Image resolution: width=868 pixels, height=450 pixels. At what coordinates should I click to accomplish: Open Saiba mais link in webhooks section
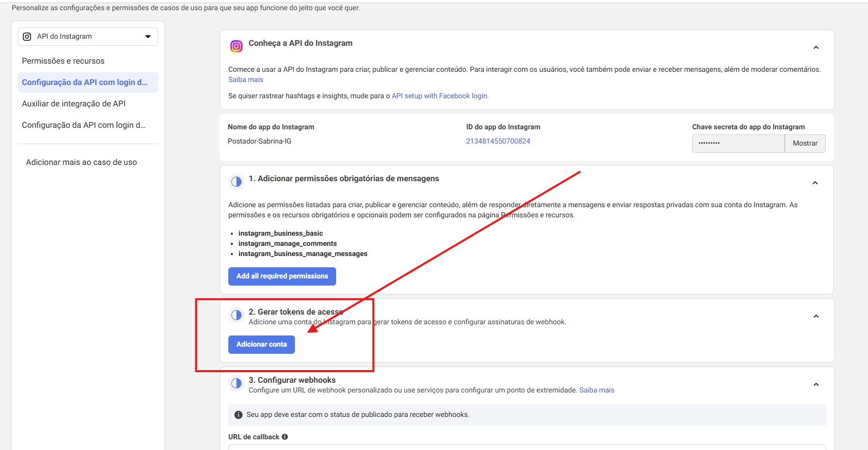coord(596,390)
